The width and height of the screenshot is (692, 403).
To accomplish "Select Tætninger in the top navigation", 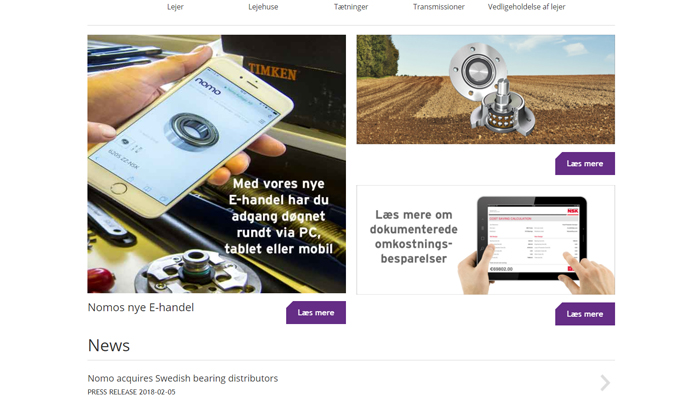I will 351,7.
